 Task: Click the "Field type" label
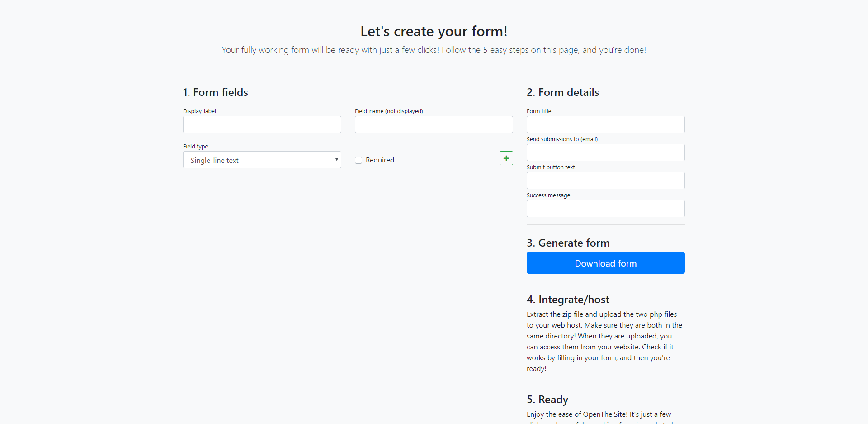(x=196, y=146)
